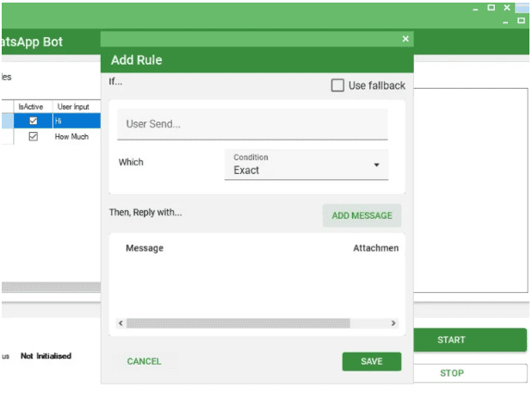Click the message list horizontal scrollbar thumb
The height and width of the screenshot is (393, 532).
click(x=238, y=323)
